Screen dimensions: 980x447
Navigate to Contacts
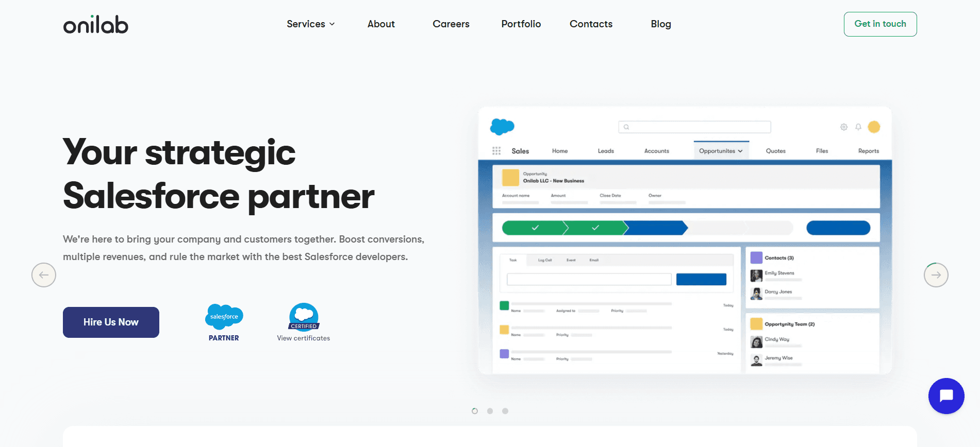[591, 24]
